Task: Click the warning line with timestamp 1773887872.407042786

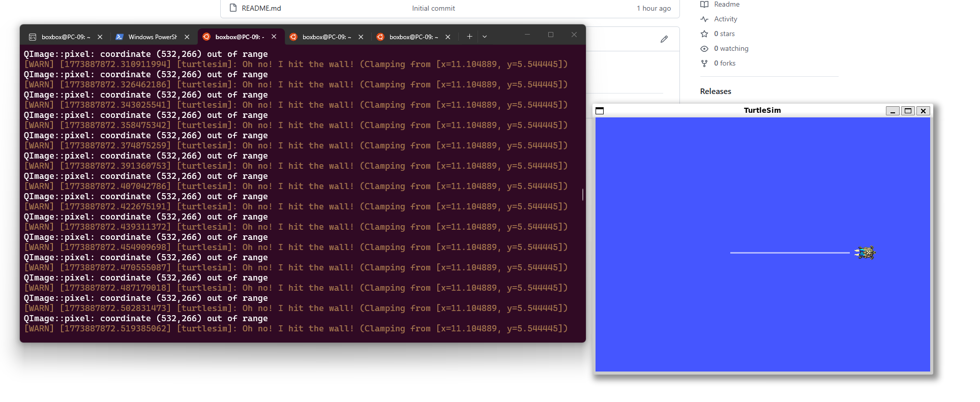Action: pos(296,187)
